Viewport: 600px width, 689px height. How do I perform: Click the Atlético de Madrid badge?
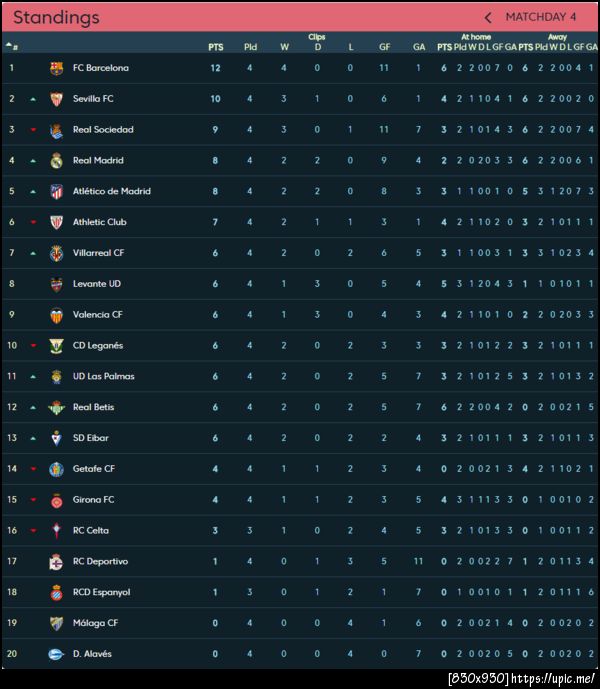click(x=56, y=192)
